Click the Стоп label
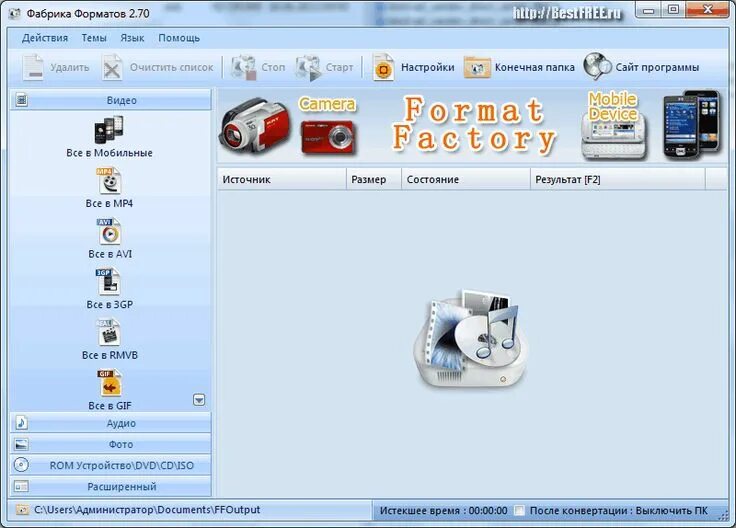Screen dimensions: 736x528 pyautogui.click(x=273, y=68)
